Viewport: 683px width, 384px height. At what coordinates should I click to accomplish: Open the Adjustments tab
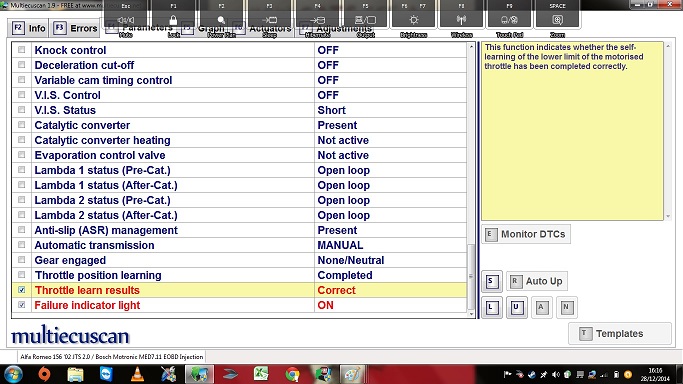[335, 28]
